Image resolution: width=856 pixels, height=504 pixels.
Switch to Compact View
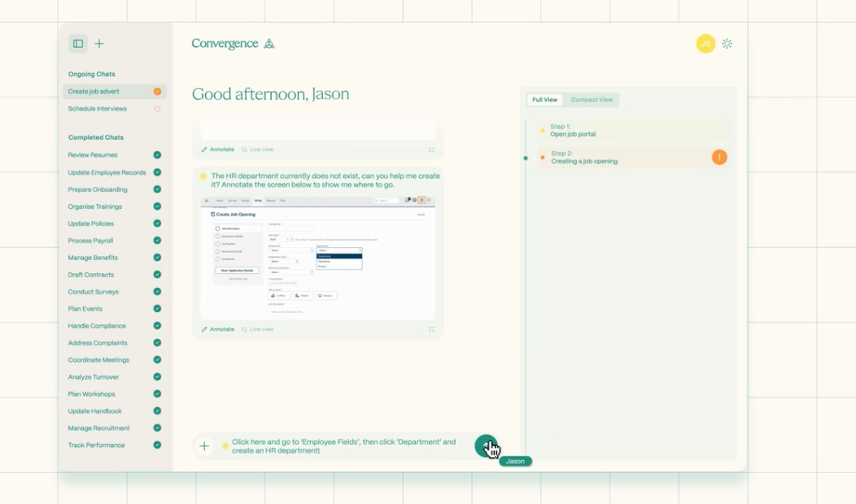coord(590,99)
